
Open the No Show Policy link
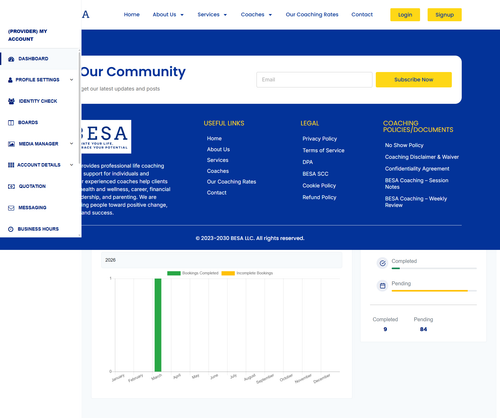pyautogui.click(x=404, y=145)
